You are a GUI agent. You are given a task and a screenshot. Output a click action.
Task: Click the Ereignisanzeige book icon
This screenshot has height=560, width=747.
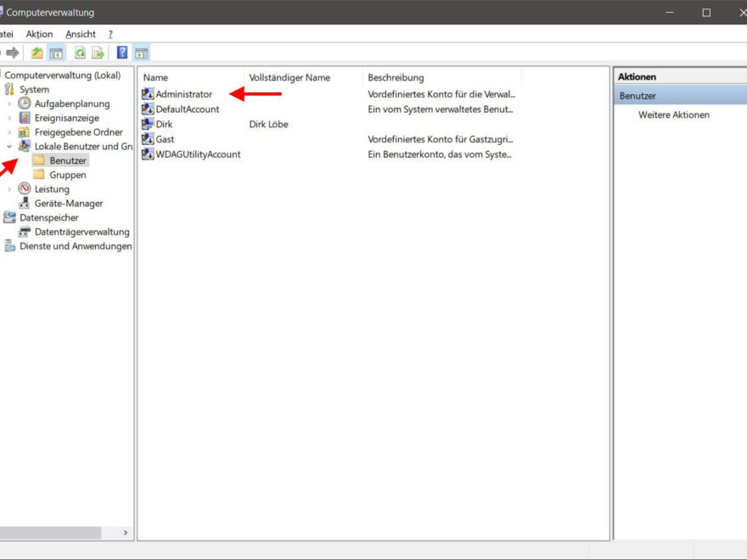(25, 118)
